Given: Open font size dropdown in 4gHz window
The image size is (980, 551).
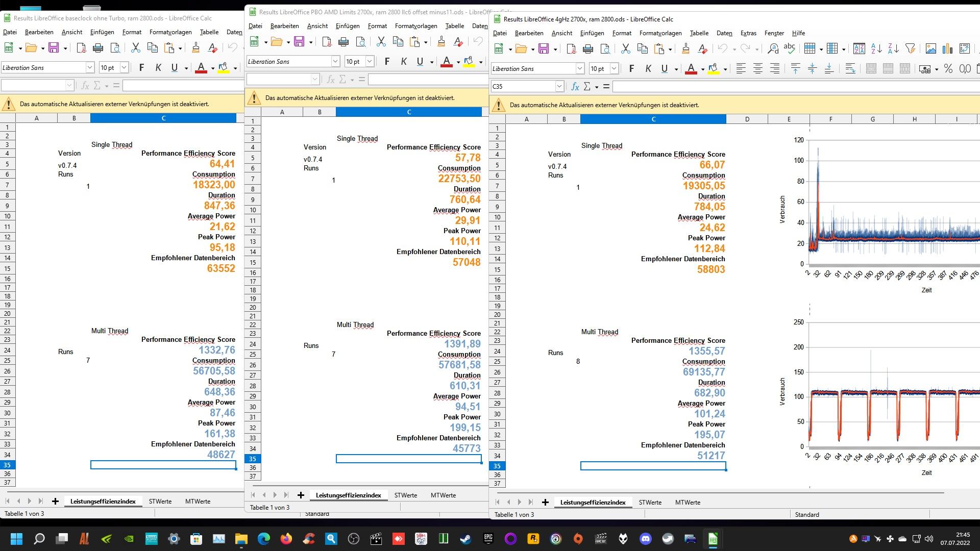Looking at the screenshot, I should 614,68.
